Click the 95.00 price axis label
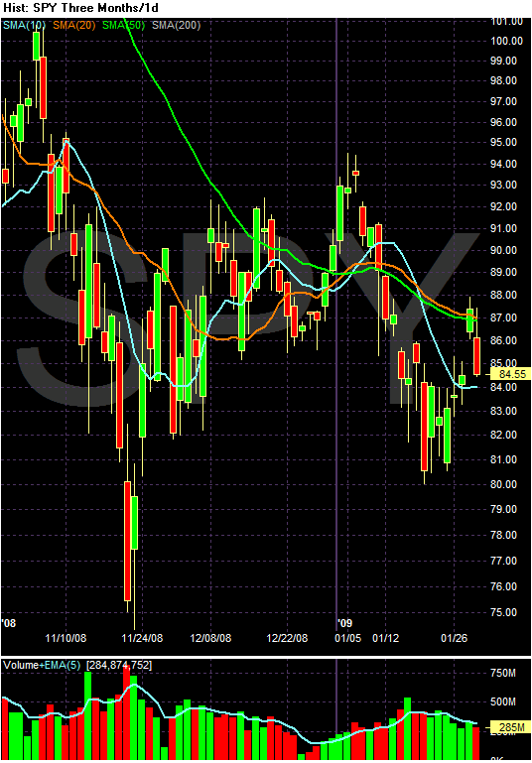 pos(504,142)
